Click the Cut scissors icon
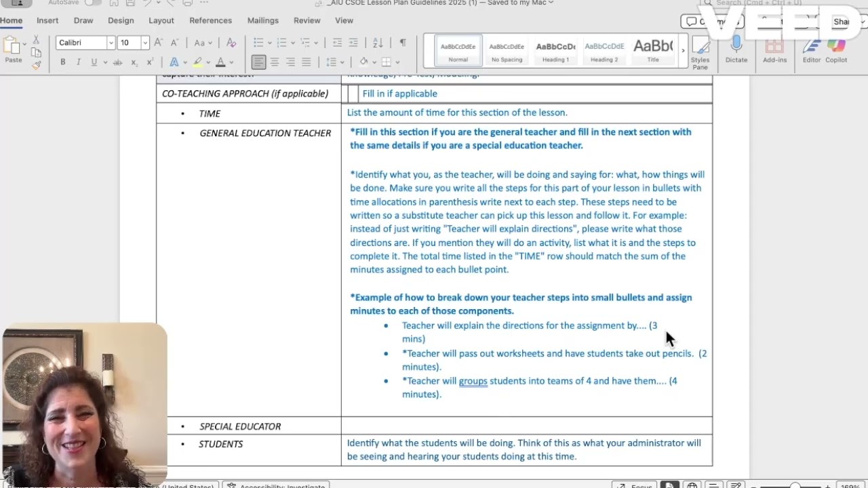Viewport: 868px width, 488px height. pyautogui.click(x=36, y=40)
